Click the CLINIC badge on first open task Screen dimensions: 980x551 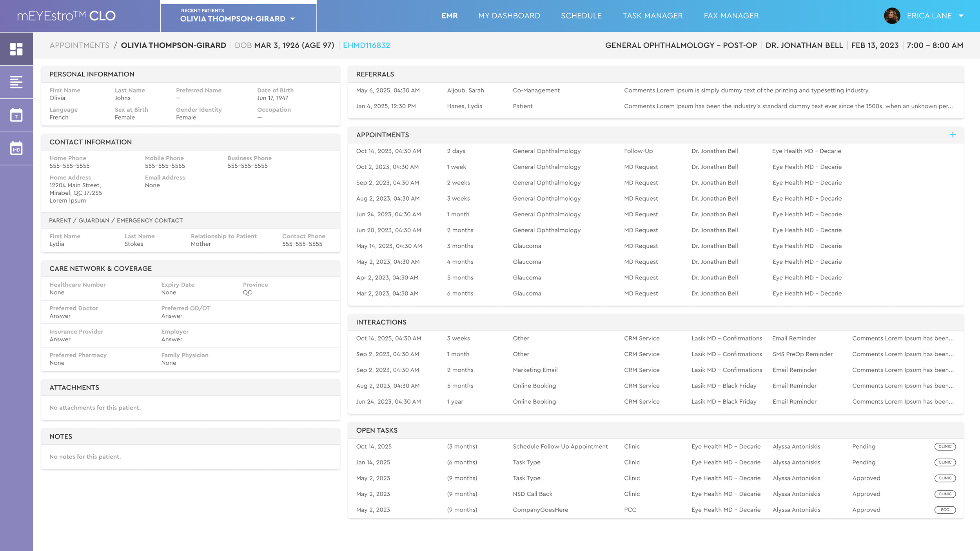945,447
